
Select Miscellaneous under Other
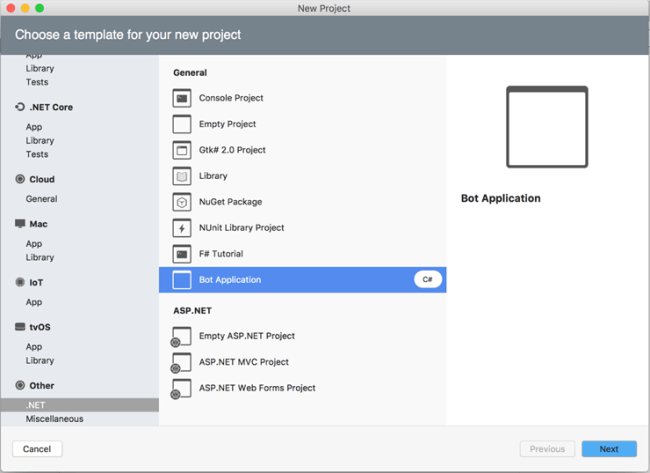[54, 419]
